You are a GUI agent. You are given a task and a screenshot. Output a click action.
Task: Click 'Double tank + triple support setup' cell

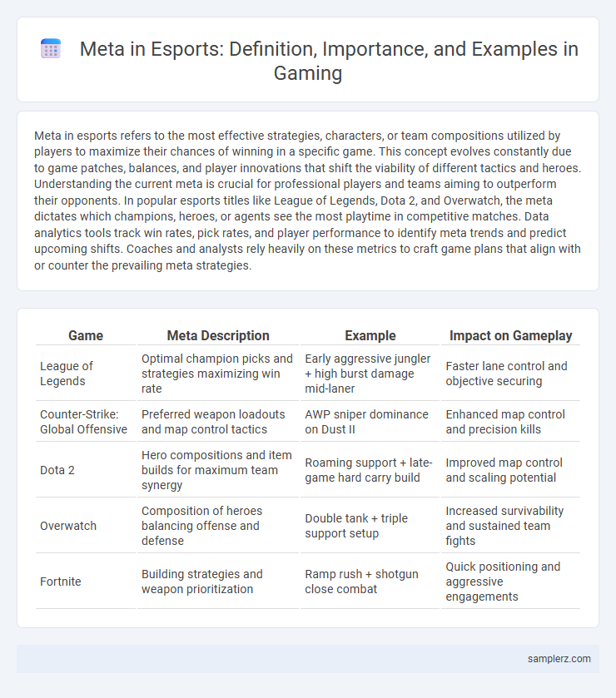(x=370, y=526)
